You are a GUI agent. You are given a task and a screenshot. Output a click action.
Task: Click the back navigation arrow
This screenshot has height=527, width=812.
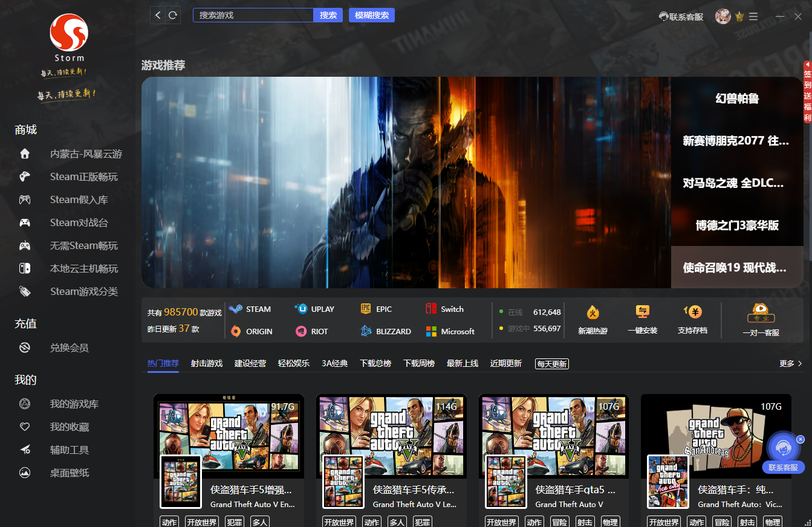click(x=158, y=15)
